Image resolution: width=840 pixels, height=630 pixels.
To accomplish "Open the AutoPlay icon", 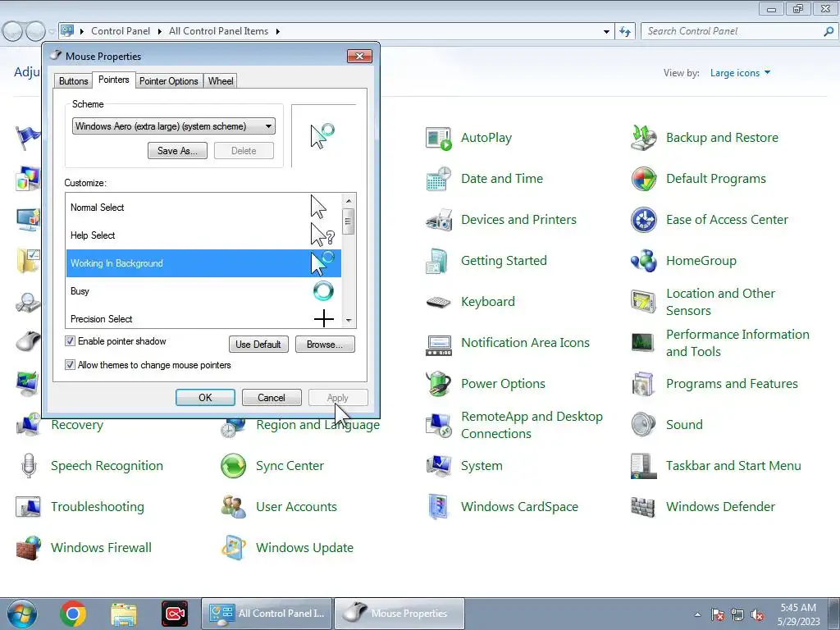I will click(x=438, y=138).
